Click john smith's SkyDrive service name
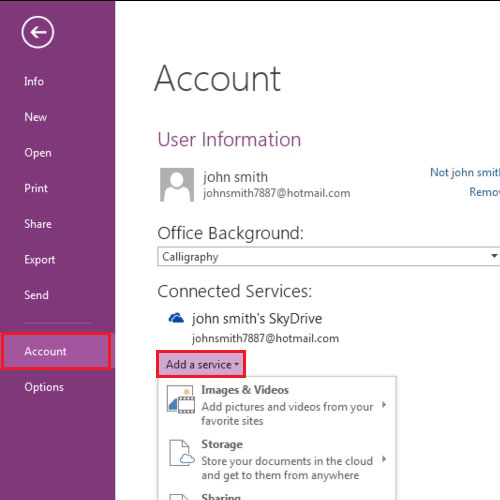 click(x=257, y=319)
